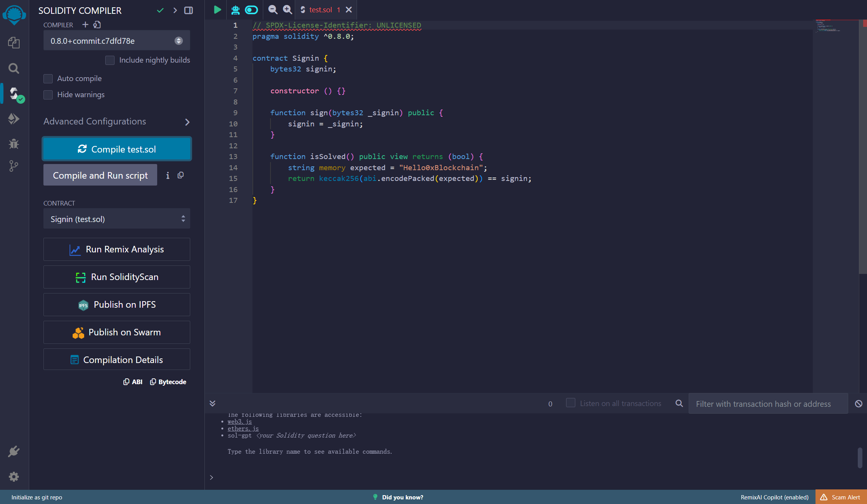This screenshot has width=867, height=504.
Task: Enable Include nightly builds checkbox
Action: (110, 60)
